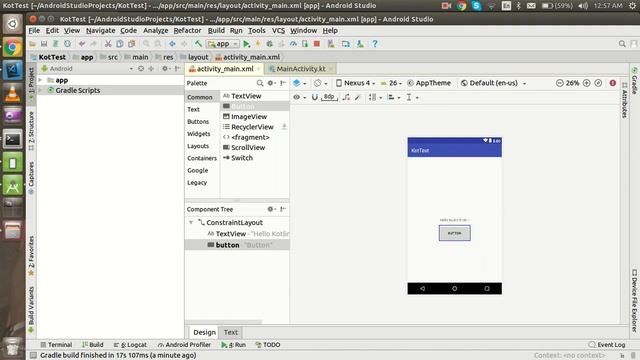Screen dimensions: 640x360
Task: Open the File menu
Action: tap(34, 31)
